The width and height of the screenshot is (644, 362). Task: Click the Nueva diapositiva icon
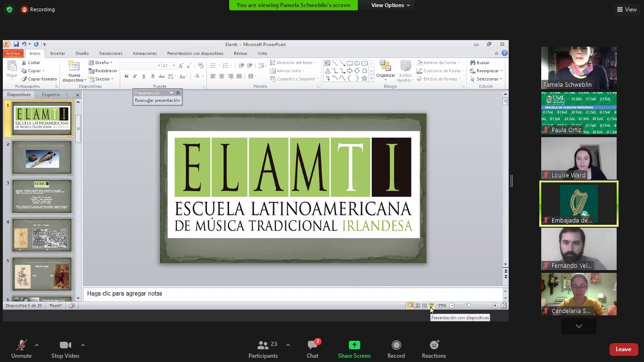click(74, 66)
